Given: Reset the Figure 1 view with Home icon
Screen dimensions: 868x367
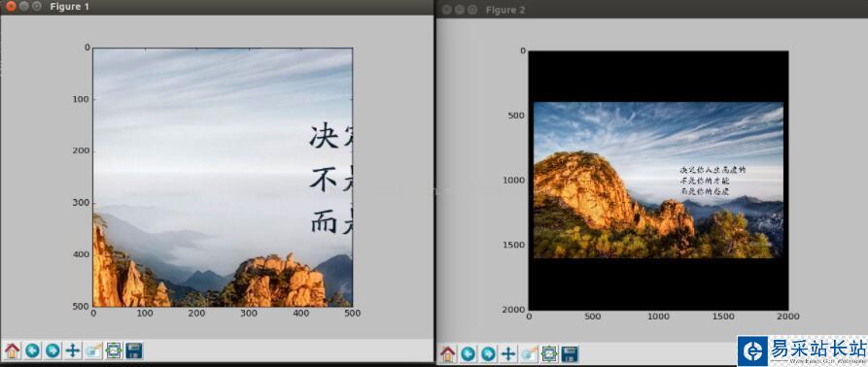Looking at the screenshot, I should (x=13, y=350).
